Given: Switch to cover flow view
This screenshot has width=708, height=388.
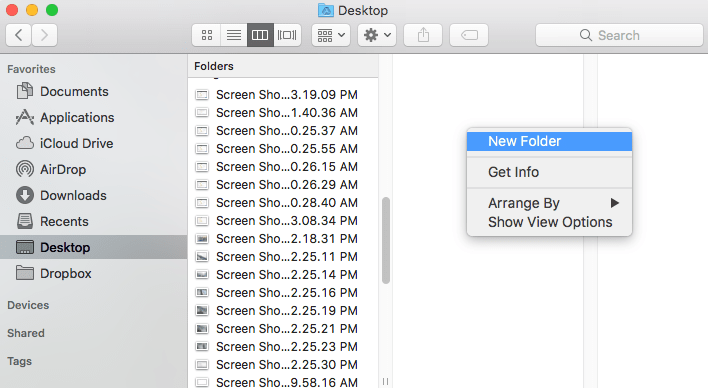Looking at the screenshot, I should (x=287, y=35).
